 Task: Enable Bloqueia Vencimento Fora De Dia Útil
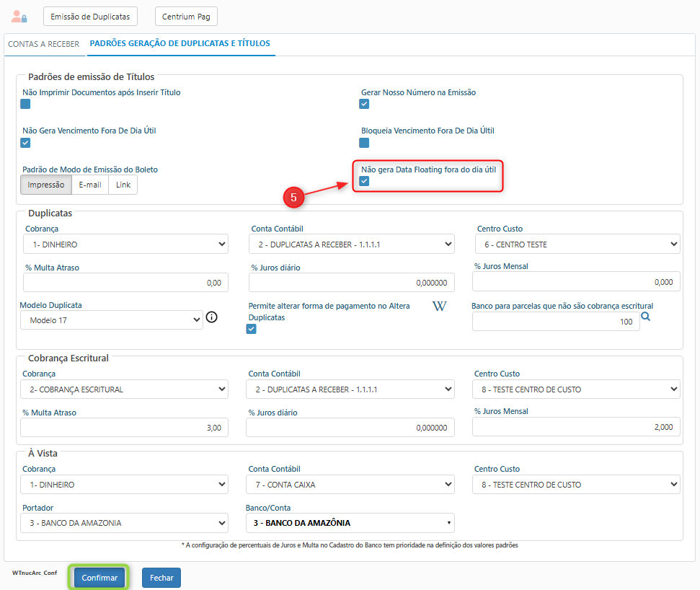364,143
